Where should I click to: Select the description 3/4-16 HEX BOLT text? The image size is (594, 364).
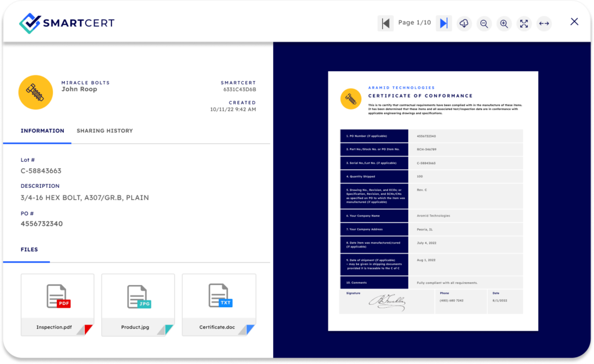coord(85,198)
